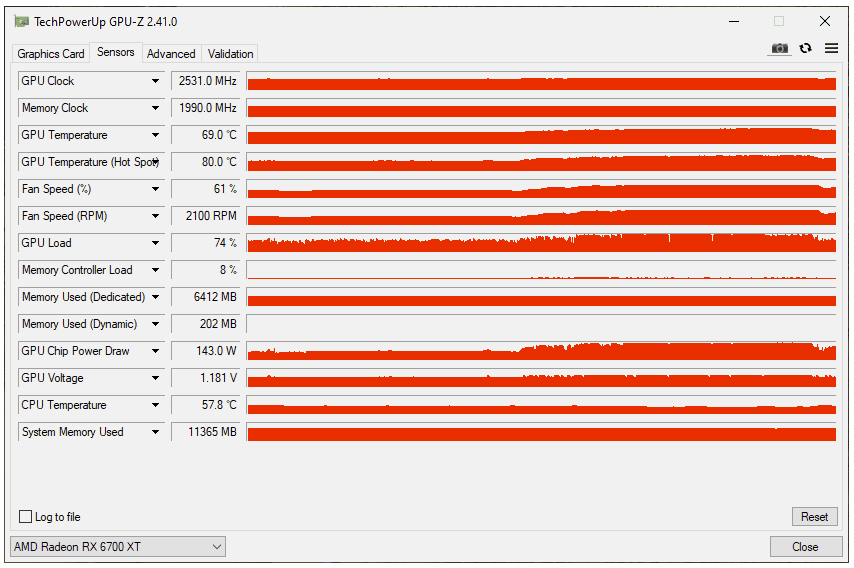The image size is (854, 568).
Task: Click the System Memory Used graph
Action: [541, 432]
